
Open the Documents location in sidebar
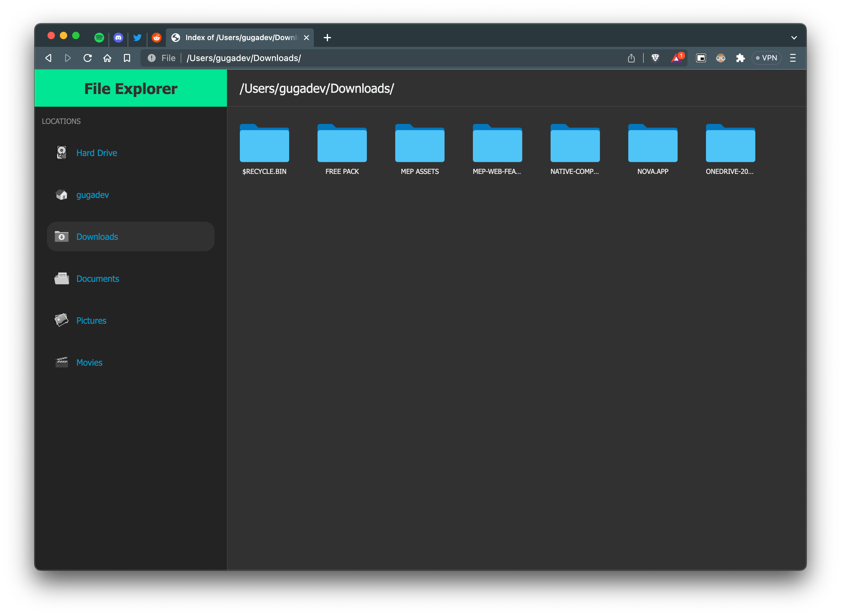(97, 278)
